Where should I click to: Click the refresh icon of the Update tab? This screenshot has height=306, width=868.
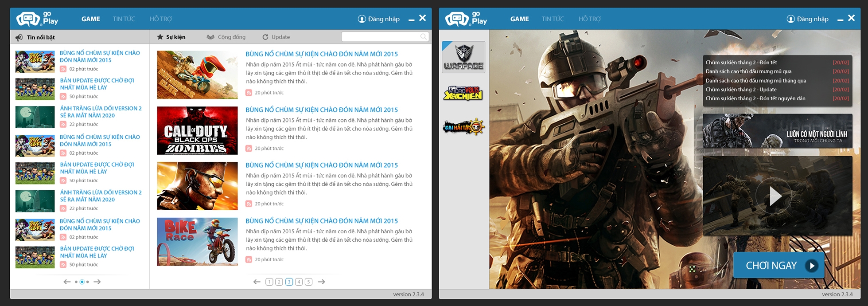[265, 37]
